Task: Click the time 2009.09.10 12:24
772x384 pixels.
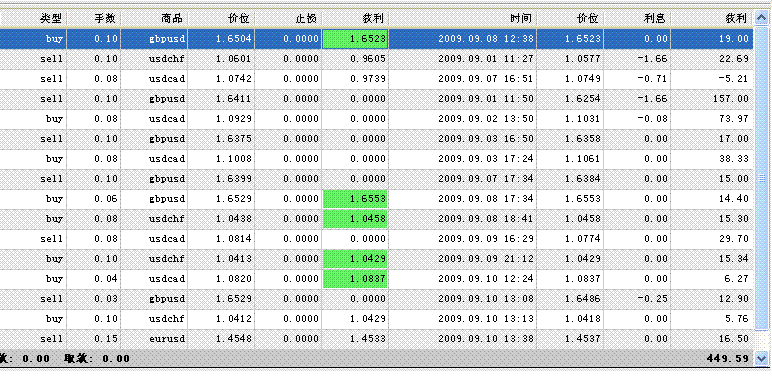Action: 485,279
